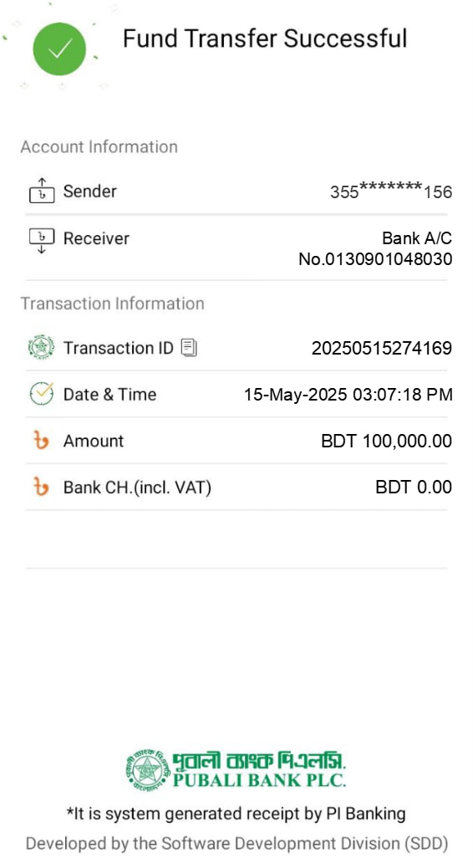Click the Software Development Division credit text
Image resolution: width=473 pixels, height=868 pixels.
[237, 844]
